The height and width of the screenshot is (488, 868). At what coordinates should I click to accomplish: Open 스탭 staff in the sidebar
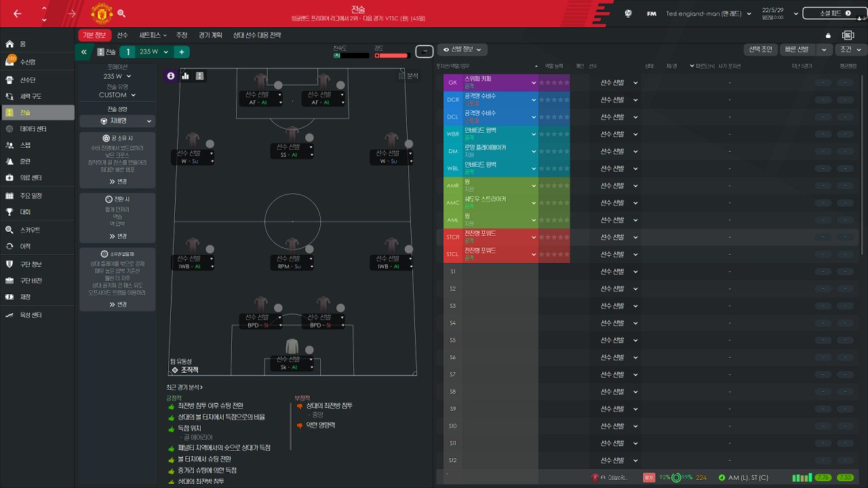click(37, 145)
